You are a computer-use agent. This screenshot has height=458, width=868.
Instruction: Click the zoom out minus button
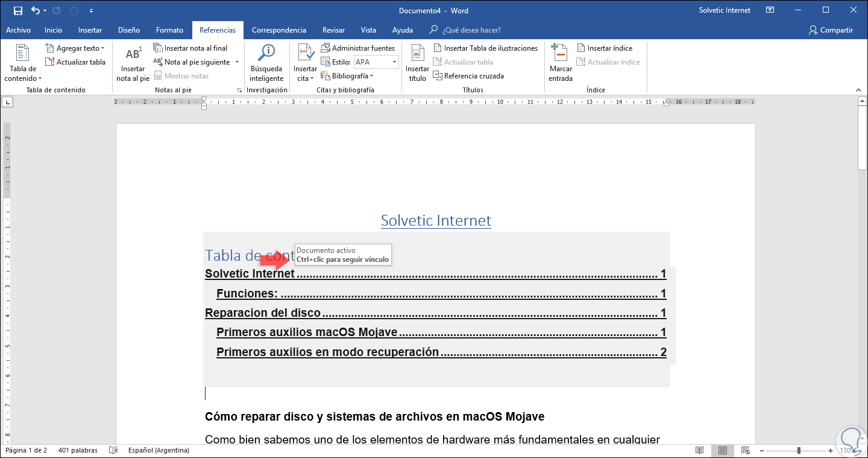[763, 450]
